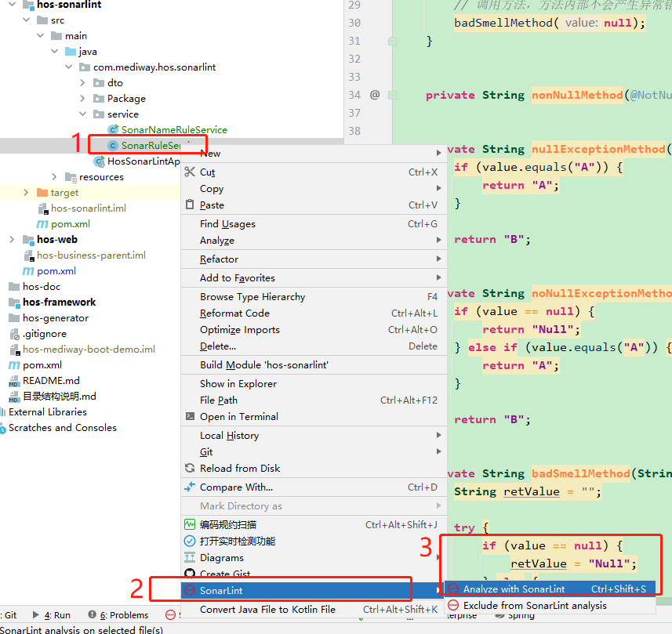The width and height of the screenshot is (672, 634).
Task: Click the Paste clipboard icon in context menu
Action: pyautogui.click(x=190, y=205)
